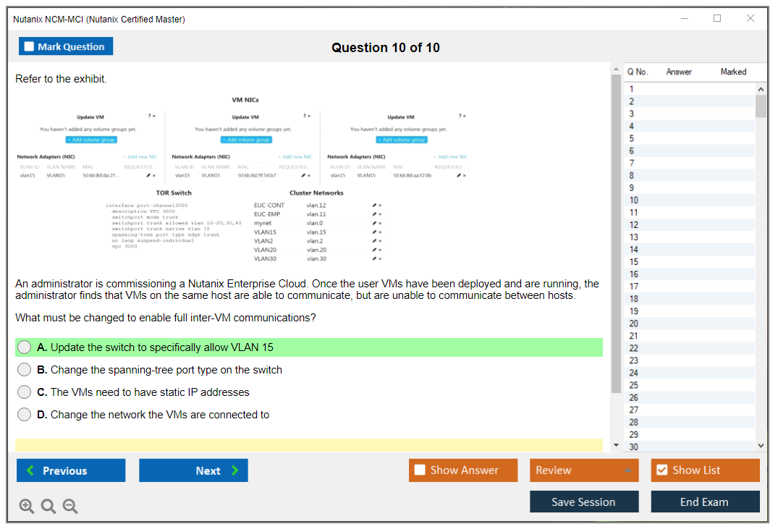Uncheck the Show List checkbox
Image resolution: width=778 pixels, height=532 pixels.
point(661,470)
